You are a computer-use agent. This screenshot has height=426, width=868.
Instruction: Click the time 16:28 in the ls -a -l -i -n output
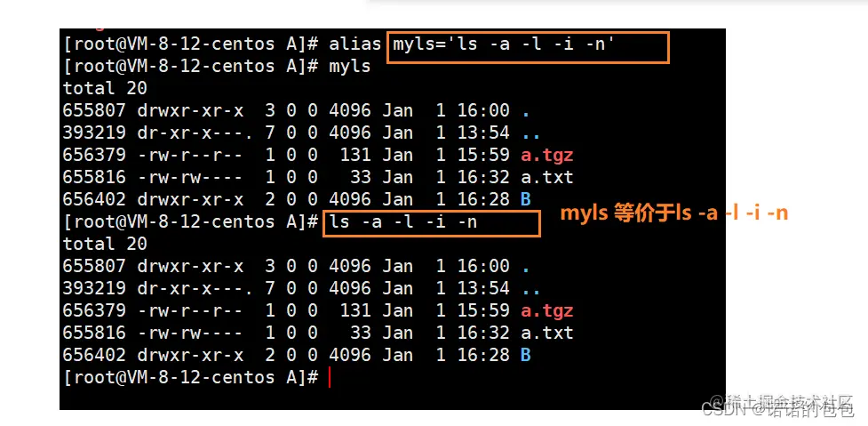pos(483,355)
